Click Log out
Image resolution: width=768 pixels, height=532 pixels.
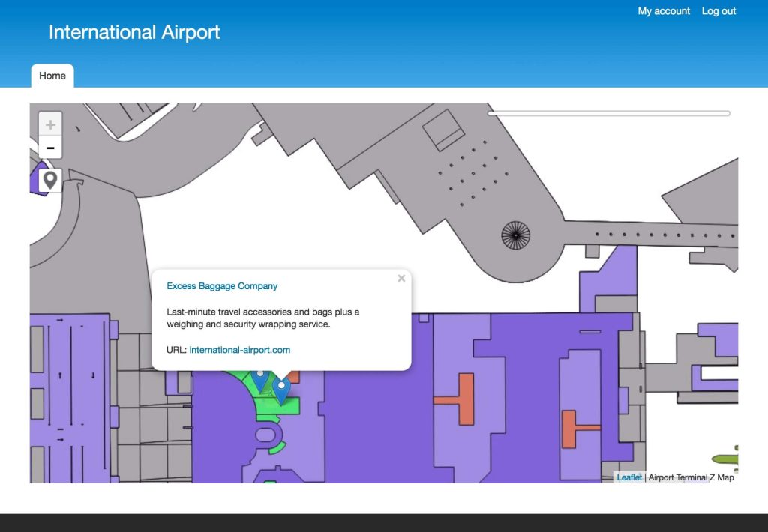[x=718, y=10]
